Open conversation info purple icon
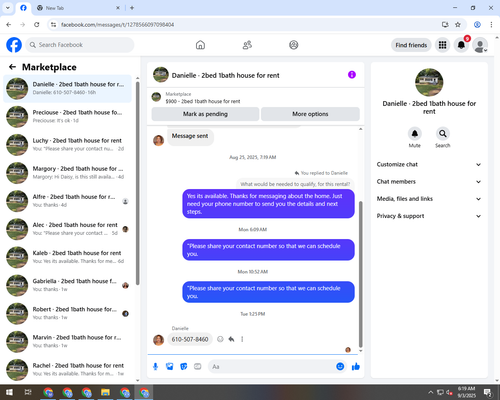500x400 pixels. click(352, 75)
